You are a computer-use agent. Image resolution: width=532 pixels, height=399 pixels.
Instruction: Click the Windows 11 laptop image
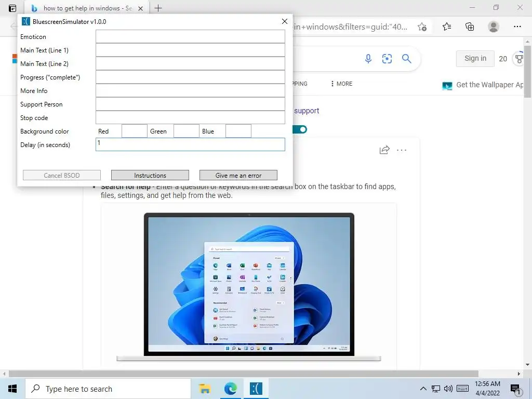249,287
